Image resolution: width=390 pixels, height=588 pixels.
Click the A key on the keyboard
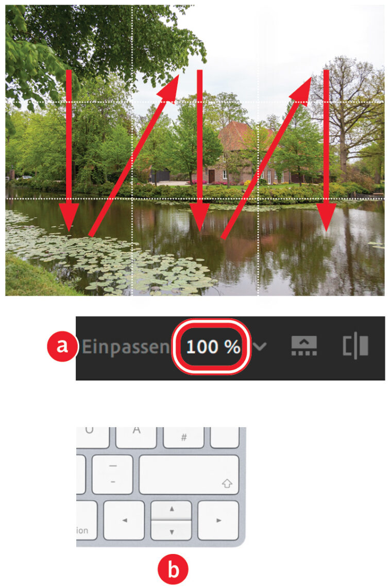pyautogui.click(x=136, y=437)
